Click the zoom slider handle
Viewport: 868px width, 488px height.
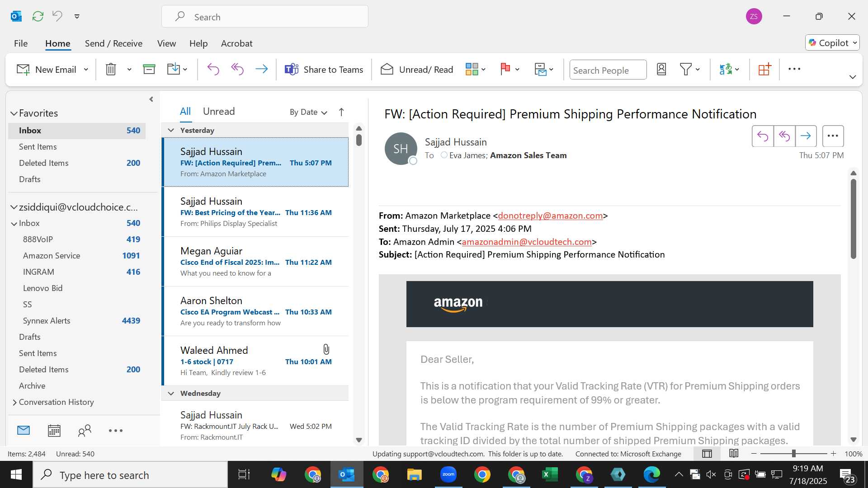793,454
